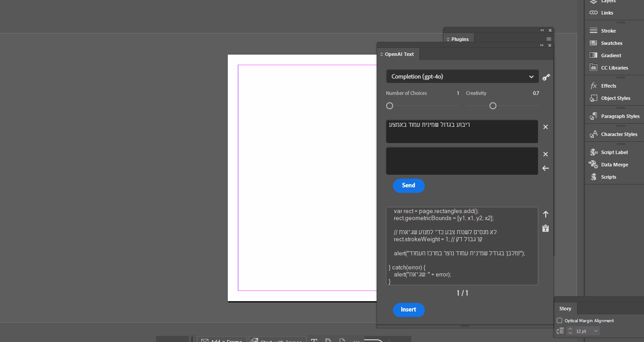The width and height of the screenshot is (644, 342).
Task: Select the Story panel tab
Action: [x=565, y=309]
